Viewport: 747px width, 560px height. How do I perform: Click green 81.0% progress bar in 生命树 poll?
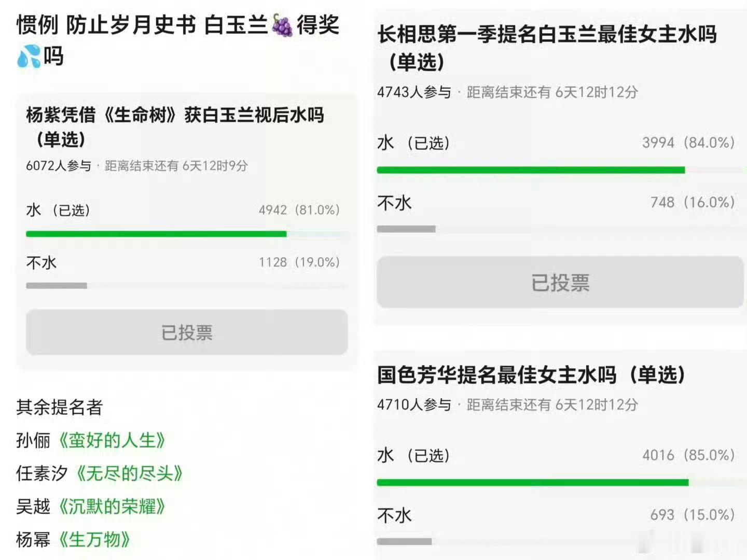pos(156,234)
